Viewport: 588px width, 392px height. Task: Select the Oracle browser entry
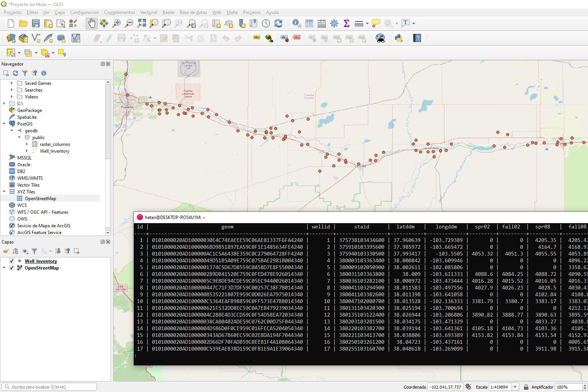24,165
